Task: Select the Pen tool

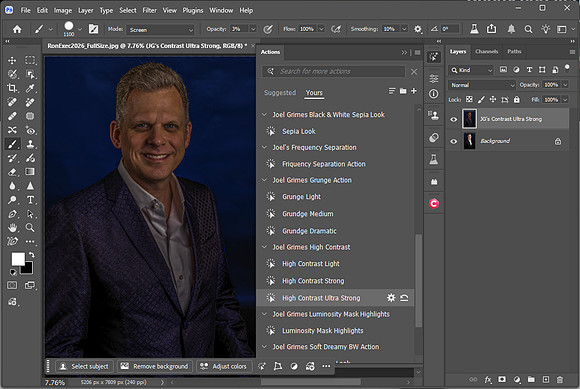Action: (12, 214)
